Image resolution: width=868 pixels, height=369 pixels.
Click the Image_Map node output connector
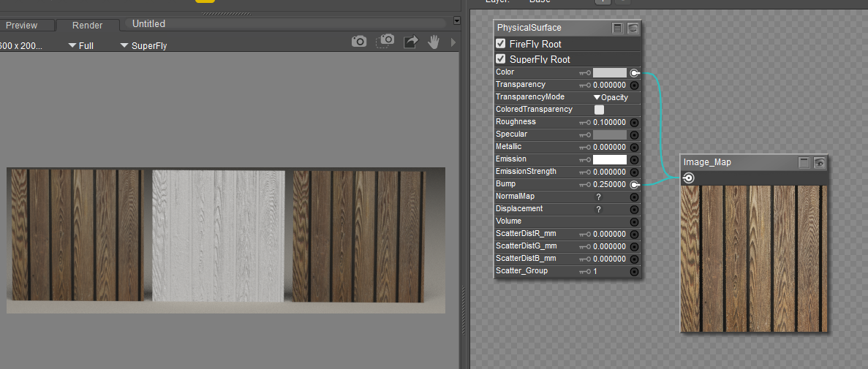coord(688,178)
